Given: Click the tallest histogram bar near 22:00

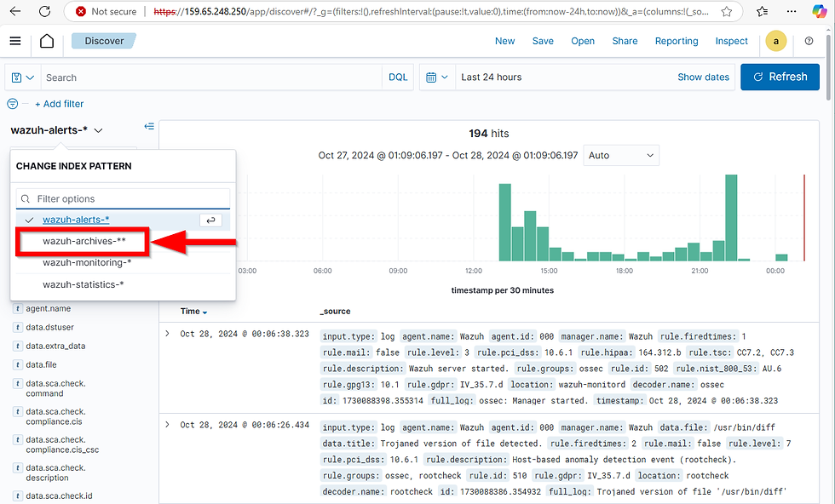Looking at the screenshot, I should click(x=731, y=218).
